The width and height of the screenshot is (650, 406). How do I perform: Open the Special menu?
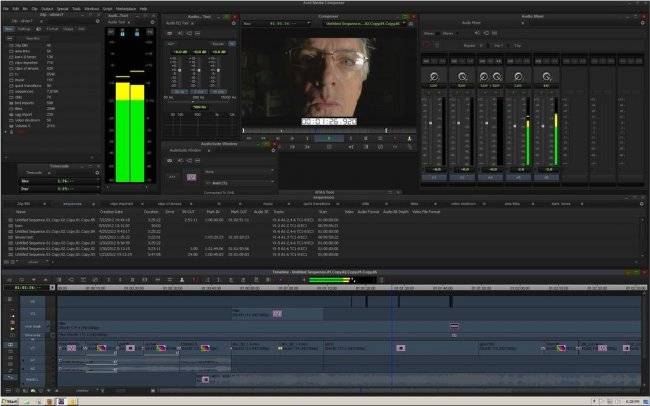[63, 9]
